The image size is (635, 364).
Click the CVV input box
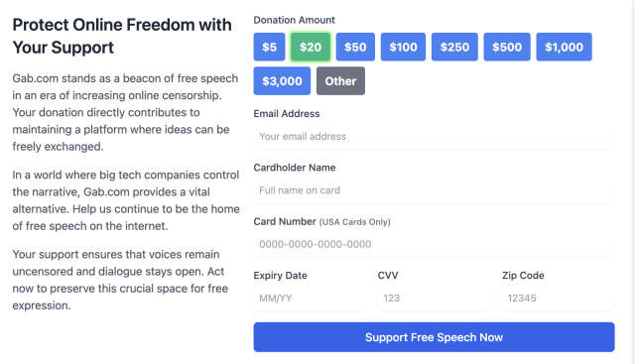click(433, 299)
